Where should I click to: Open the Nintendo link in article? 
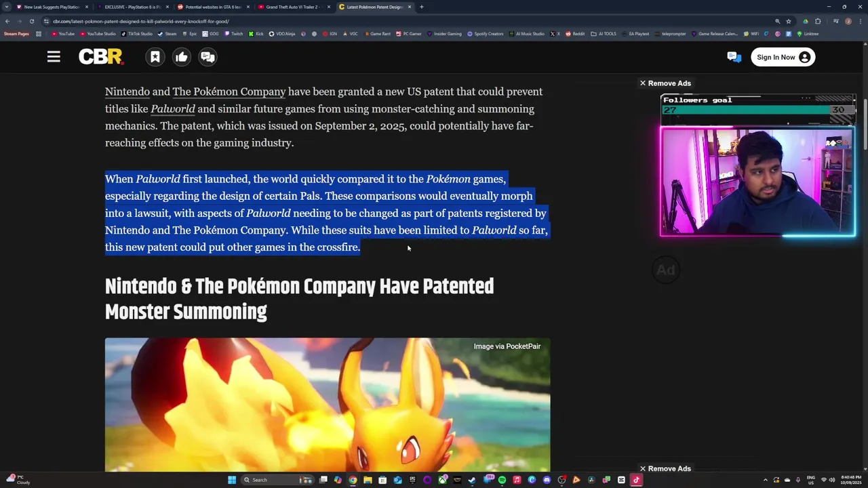tap(127, 91)
